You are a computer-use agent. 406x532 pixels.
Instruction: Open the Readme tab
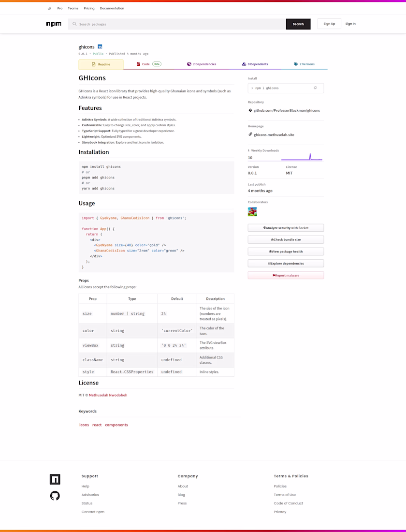101,64
